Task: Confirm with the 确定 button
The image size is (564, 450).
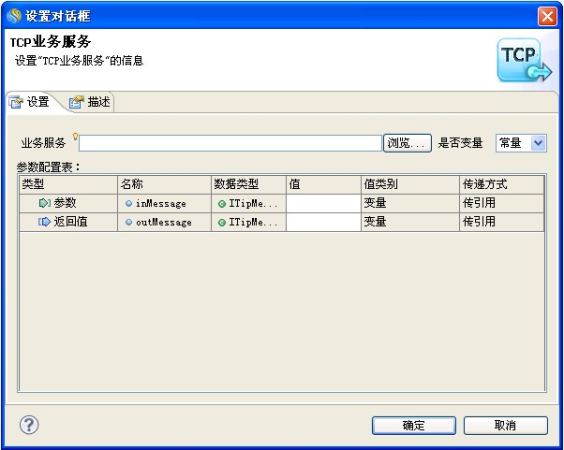Action: click(x=414, y=426)
